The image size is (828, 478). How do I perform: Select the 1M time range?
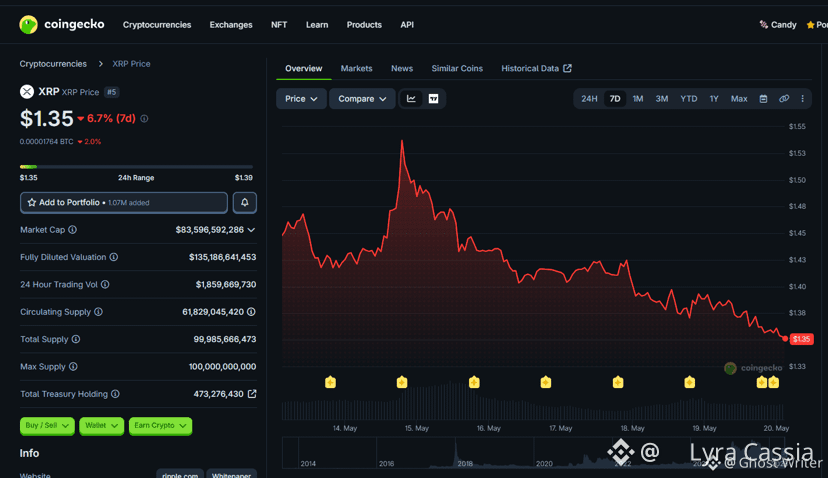click(x=637, y=99)
